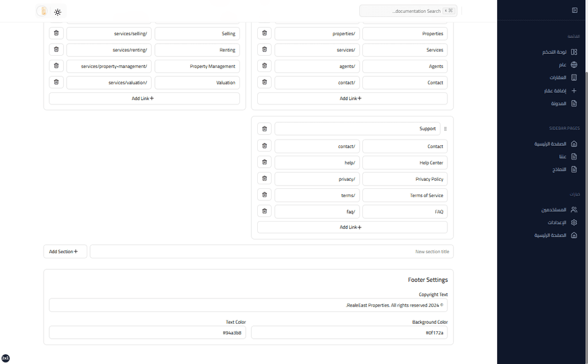The height and width of the screenshot is (364, 588).
Task: Grab the Support section drag handle
Action: (x=445, y=129)
